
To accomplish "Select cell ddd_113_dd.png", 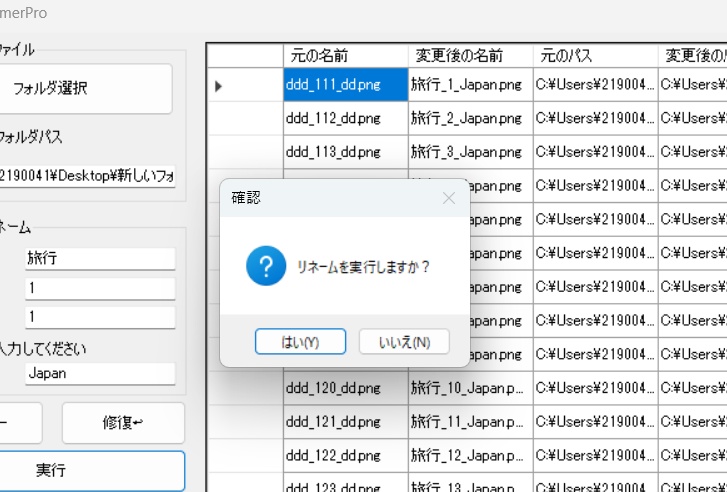I will click(x=346, y=152).
